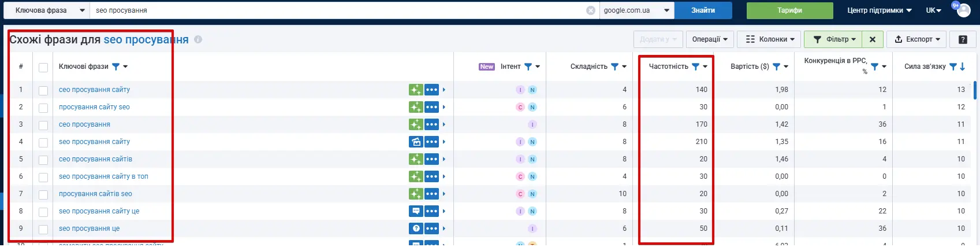The width and height of the screenshot is (980, 247).
Task: Expand the Ключова фраза type dropdown
Action: pyautogui.click(x=46, y=10)
